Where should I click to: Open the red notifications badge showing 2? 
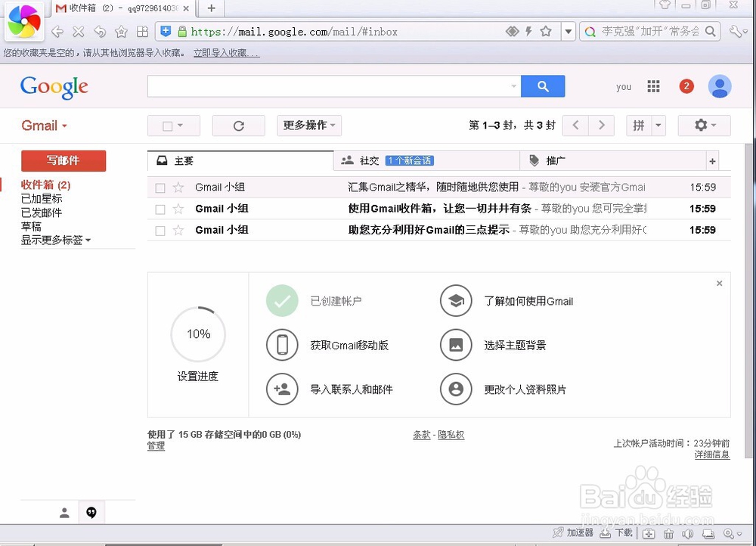click(686, 86)
